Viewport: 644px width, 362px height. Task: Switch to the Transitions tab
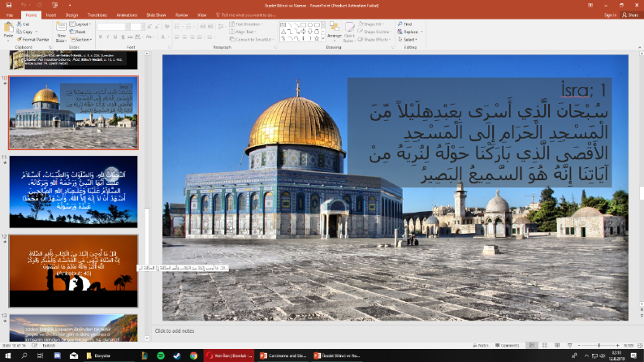[97, 15]
